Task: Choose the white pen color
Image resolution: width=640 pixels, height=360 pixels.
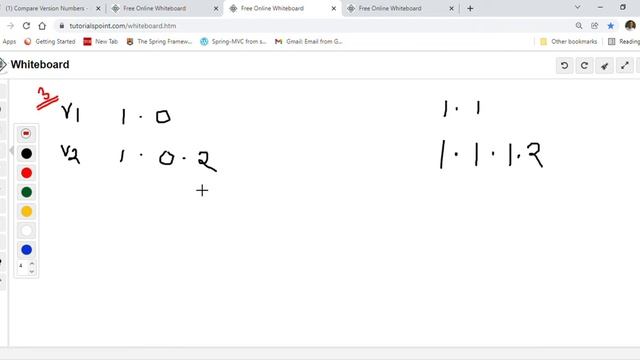Action: (27, 231)
